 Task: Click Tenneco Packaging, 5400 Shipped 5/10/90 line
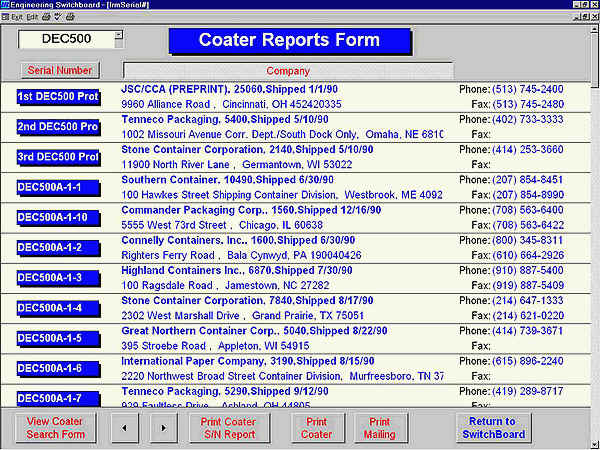click(225, 119)
